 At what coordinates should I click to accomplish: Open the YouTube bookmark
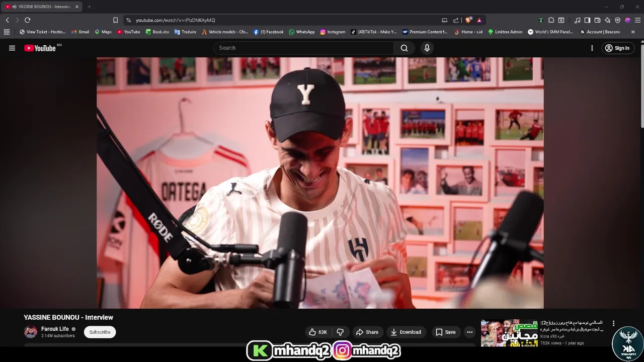pyautogui.click(x=128, y=32)
